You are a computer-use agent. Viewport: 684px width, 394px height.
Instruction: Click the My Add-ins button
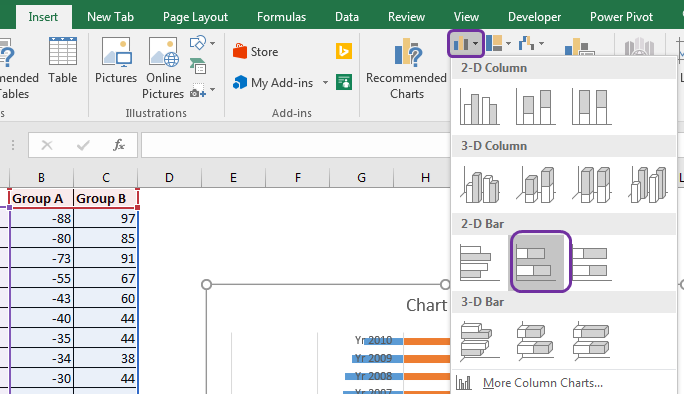[x=273, y=82]
